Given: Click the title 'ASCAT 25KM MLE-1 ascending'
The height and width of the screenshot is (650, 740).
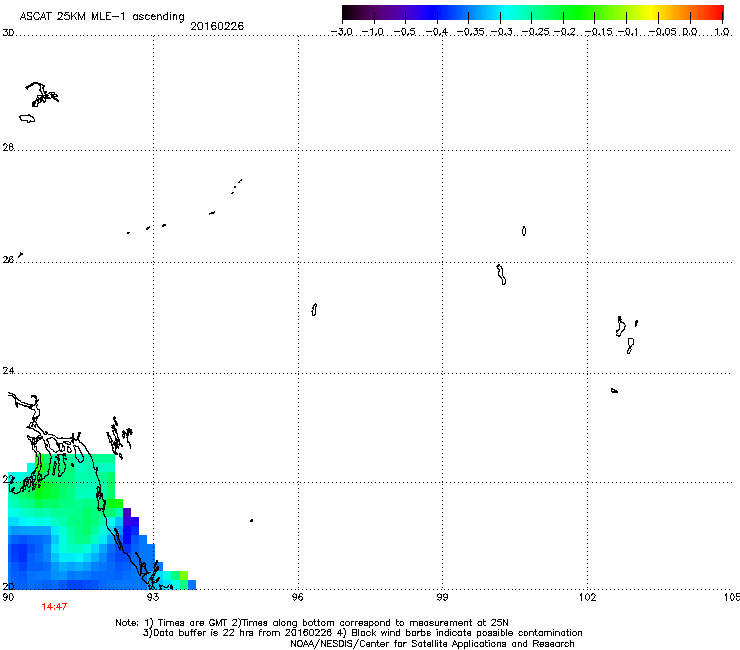Looking at the screenshot, I should pyautogui.click(x=102, y=17).
